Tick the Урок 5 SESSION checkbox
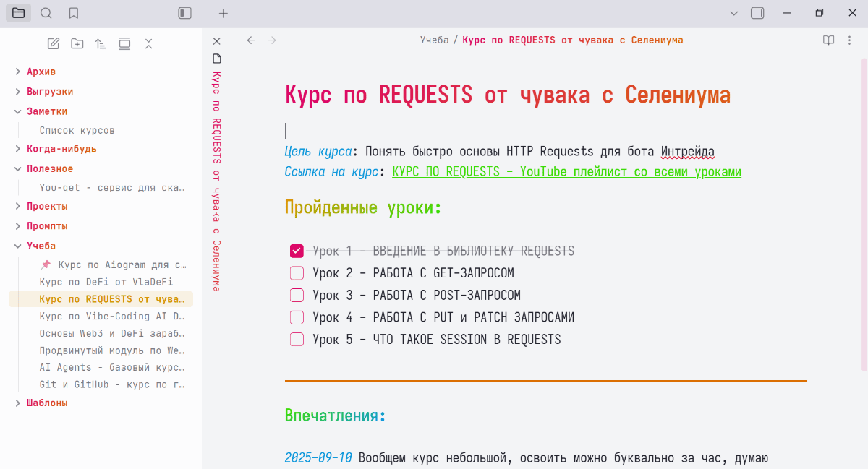This screenshot has width=868, height=469. point(297,340)
